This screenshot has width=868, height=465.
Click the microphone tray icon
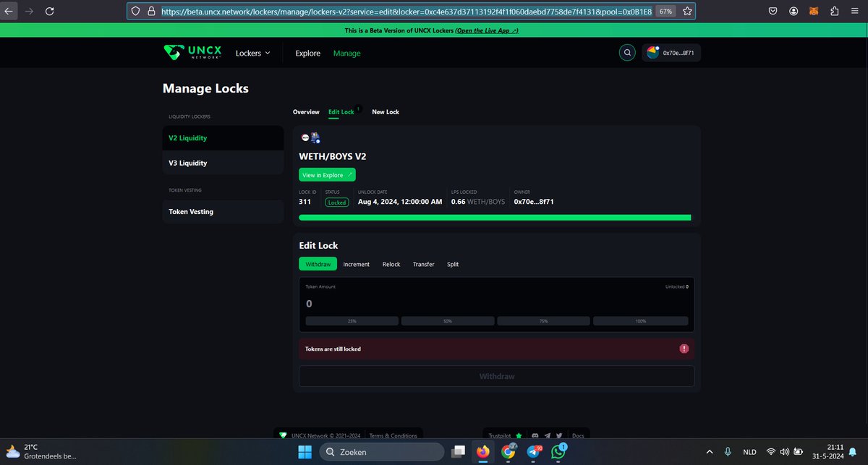[x=727, y=452]
